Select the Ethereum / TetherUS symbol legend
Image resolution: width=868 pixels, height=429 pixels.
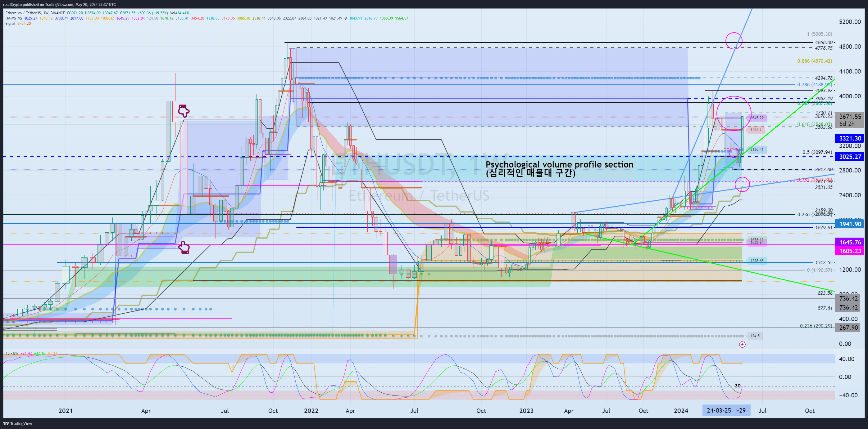35,13
